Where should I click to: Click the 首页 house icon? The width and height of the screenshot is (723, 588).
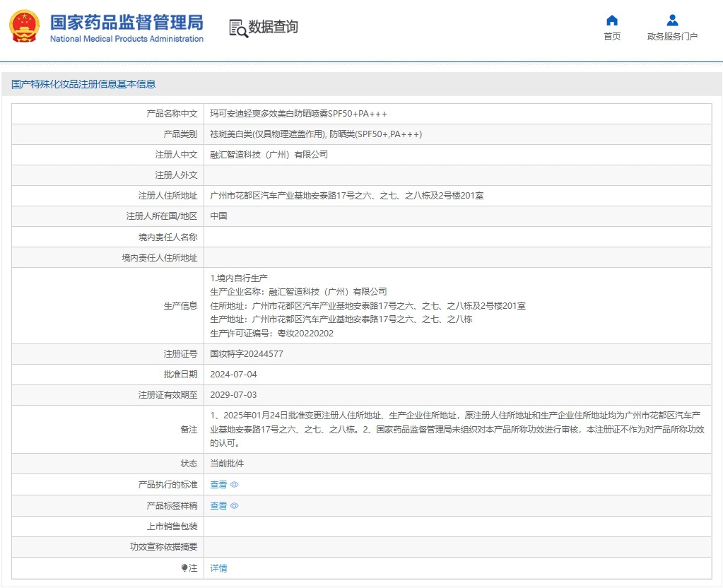pos(612,20)
